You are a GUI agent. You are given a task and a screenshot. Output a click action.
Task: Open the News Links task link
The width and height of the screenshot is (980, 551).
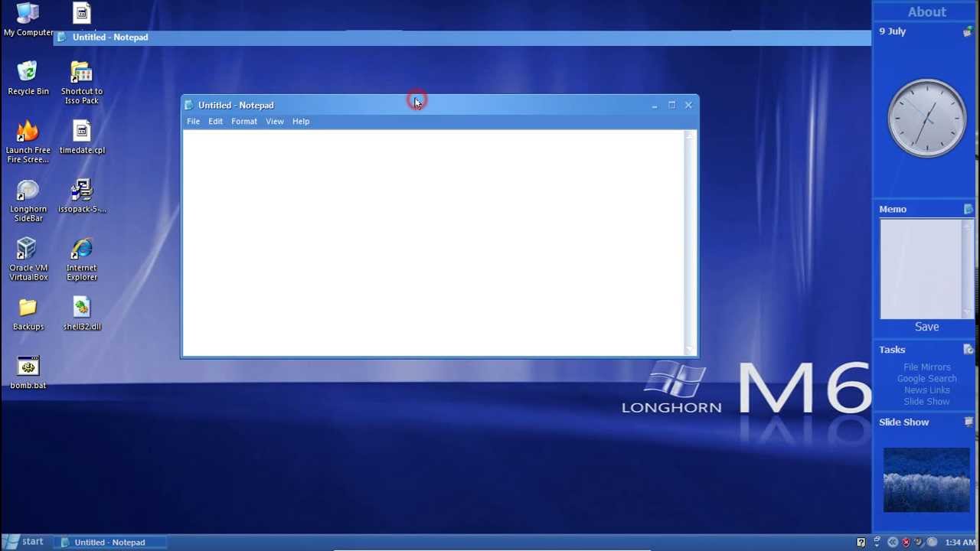926,390
